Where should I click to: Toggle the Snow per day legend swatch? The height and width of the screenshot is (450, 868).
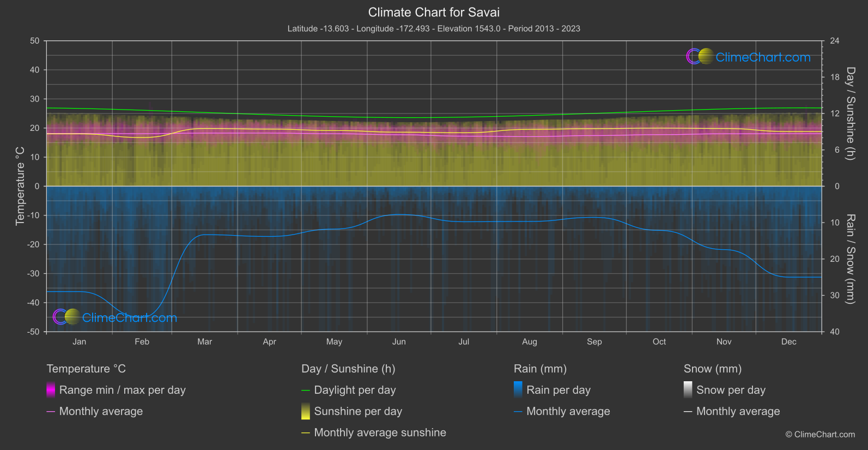(688, 390)
